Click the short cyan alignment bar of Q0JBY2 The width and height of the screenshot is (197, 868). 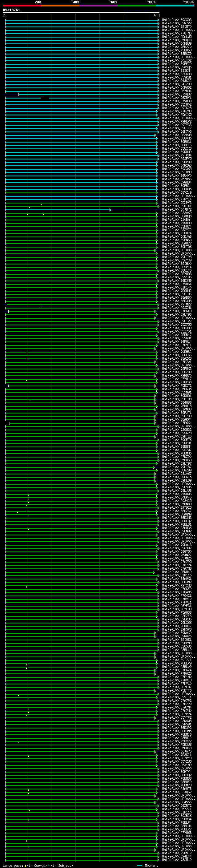coord(58,210)
